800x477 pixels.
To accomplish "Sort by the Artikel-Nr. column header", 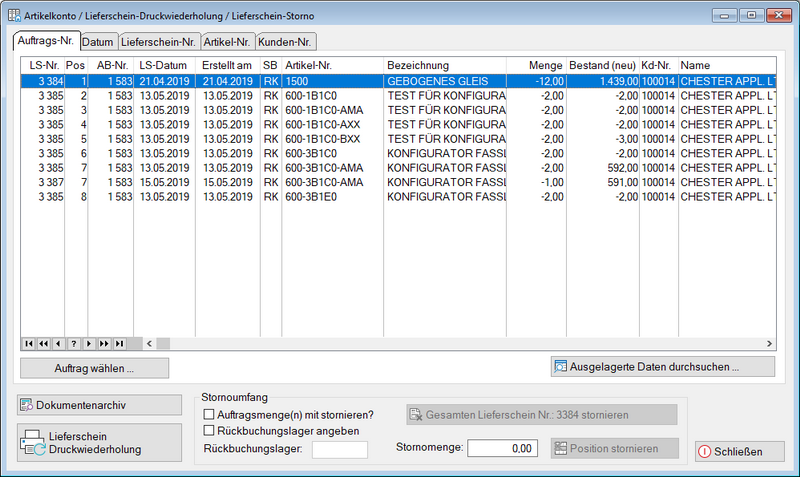I will [x=330, y=64].
